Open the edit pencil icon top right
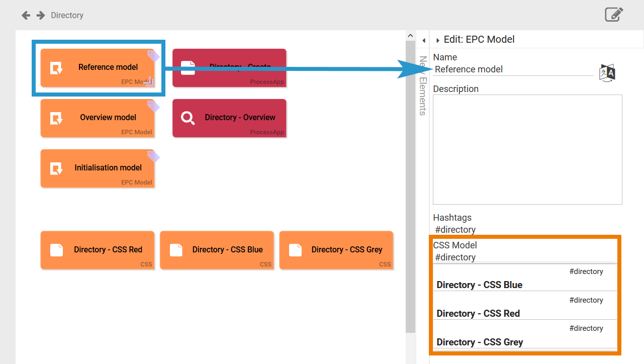This screenshot has width=644, height=364. click(x=614, y=15)
